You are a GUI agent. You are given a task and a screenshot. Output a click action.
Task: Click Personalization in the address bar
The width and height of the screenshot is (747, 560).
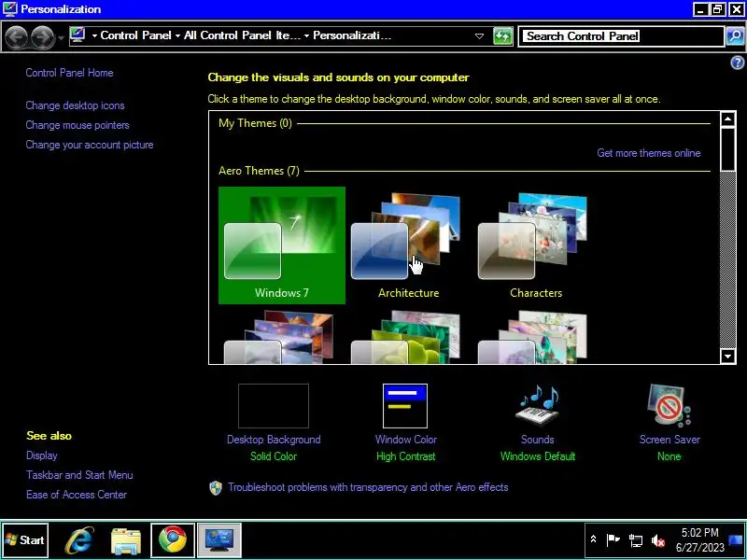tap(352, 35)
